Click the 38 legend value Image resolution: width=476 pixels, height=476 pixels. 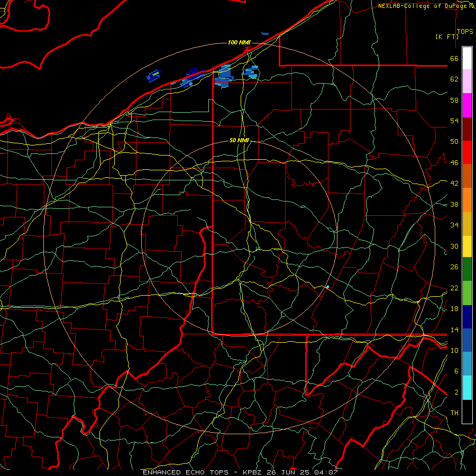coord(454,204)
